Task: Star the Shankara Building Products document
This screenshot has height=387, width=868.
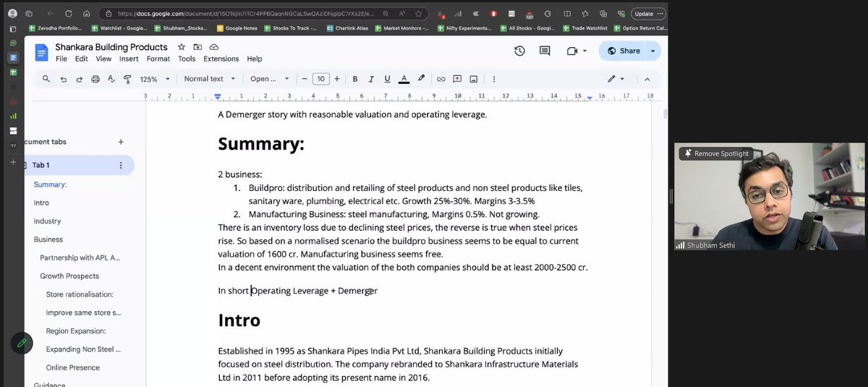Action: pos(182,47)
